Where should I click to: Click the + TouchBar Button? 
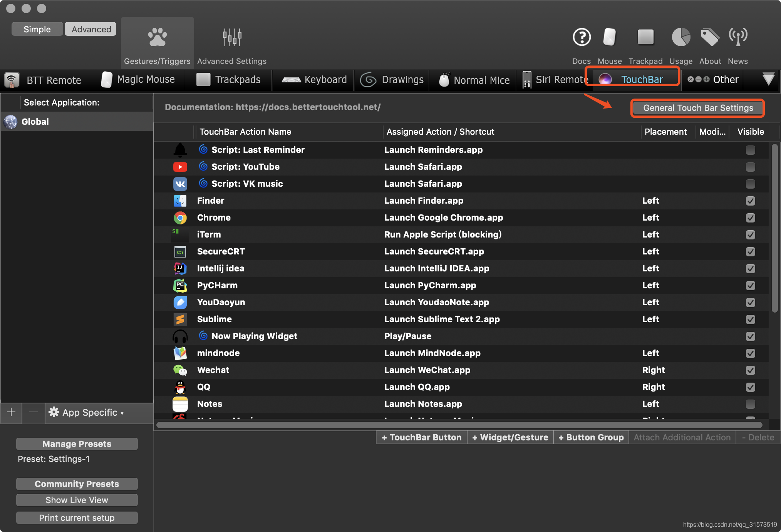click(422, 438)
